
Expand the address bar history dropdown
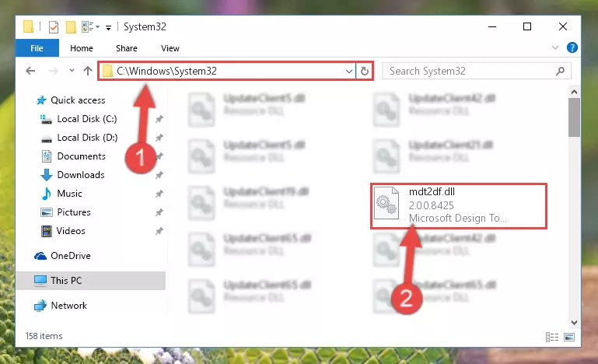tap(348, 72)
